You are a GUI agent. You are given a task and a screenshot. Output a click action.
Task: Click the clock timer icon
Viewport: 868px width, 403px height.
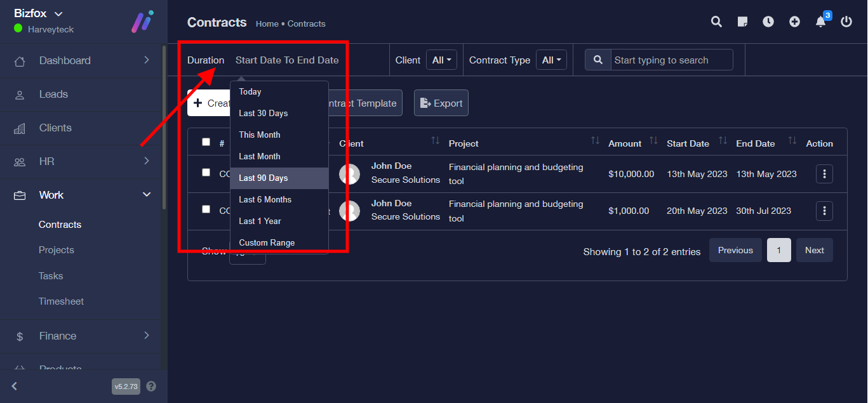coord(768,22)
